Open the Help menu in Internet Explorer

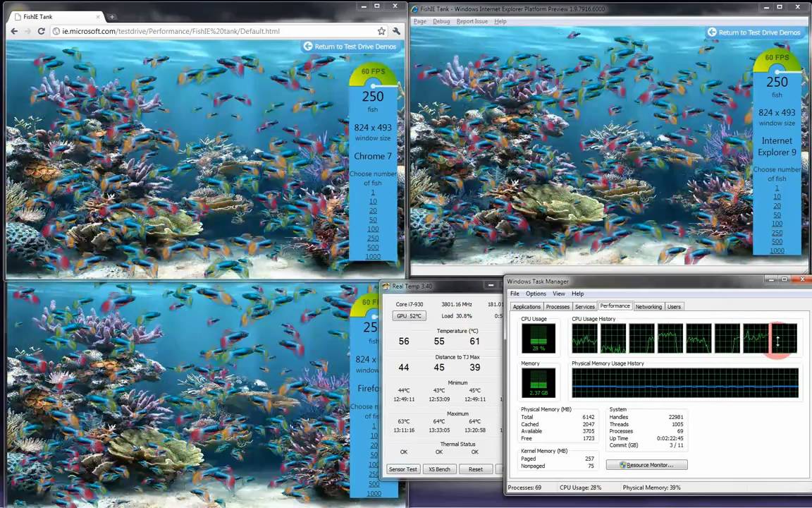tap(500, 21)
